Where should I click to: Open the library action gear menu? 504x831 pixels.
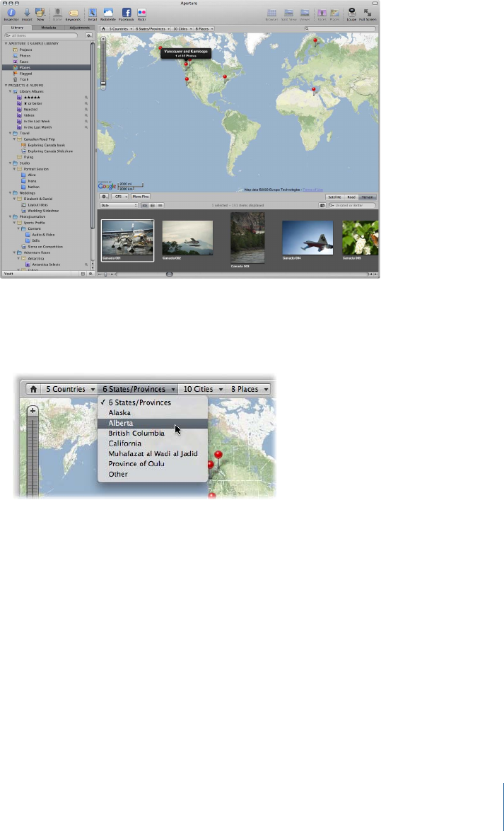tap(89, 35)
